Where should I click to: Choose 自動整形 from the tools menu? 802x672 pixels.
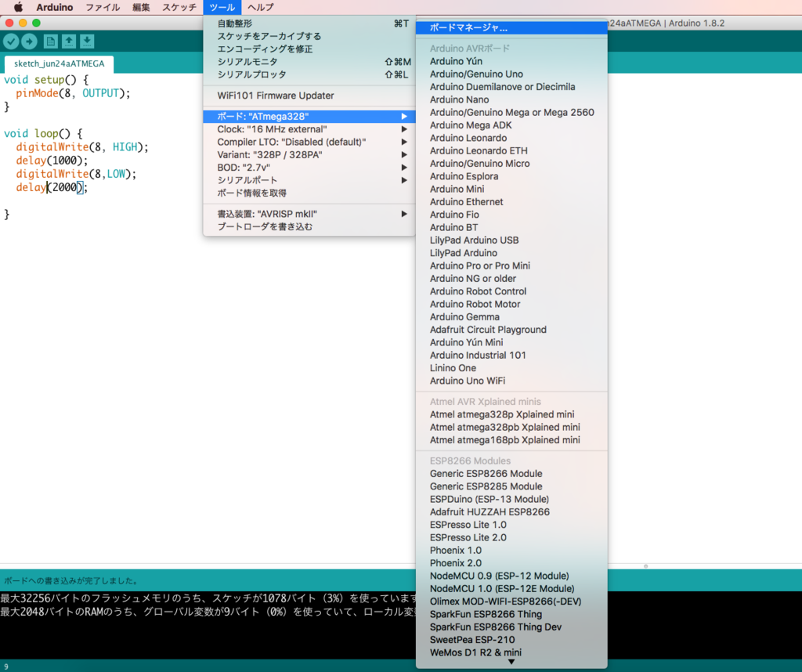point(309,23)
